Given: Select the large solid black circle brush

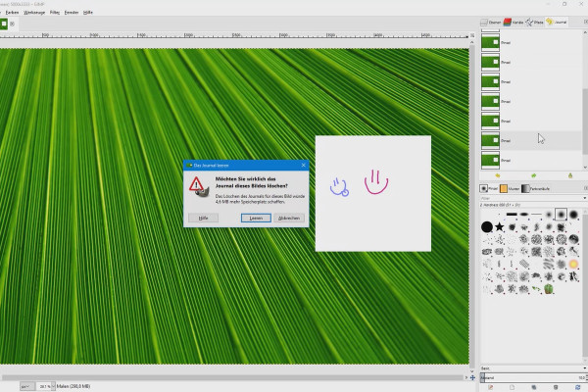Looking at the screenshot, I should click(487, 226).
